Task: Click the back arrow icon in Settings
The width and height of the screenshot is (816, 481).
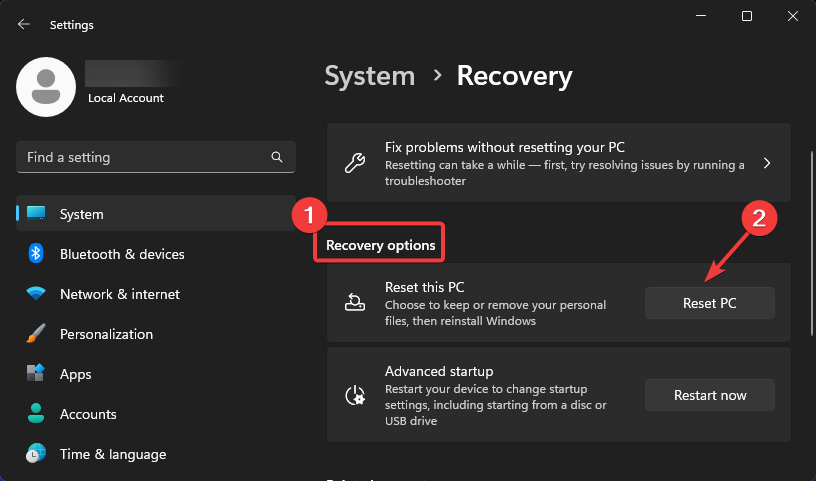Action: tap(24, 24)
